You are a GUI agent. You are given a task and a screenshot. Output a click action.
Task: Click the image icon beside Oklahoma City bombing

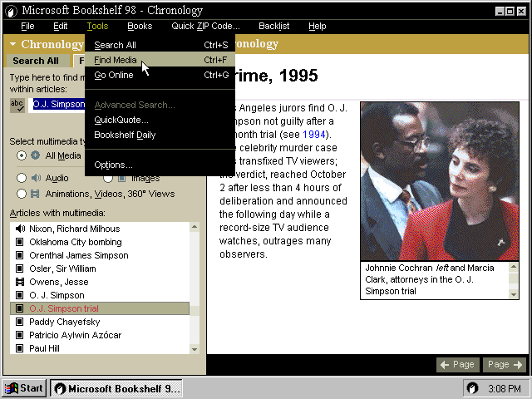[x=20, y=242]
